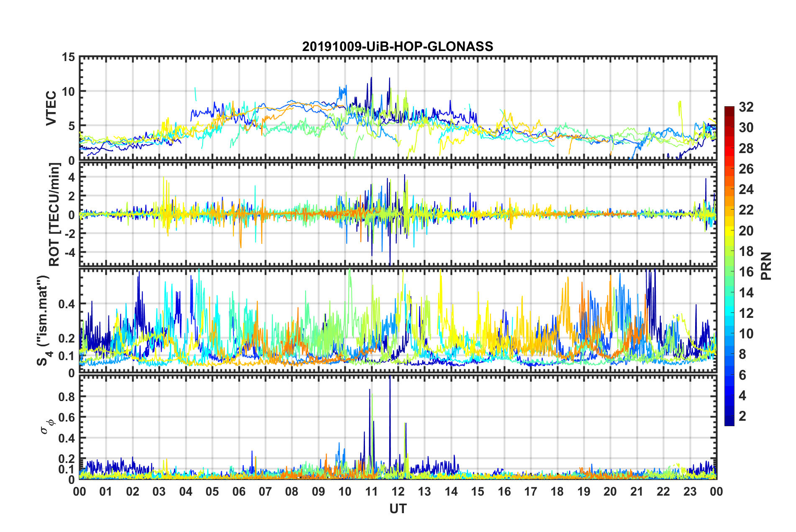Viewport: 796px width, 532px height.
Task: Click the "8" tick label on the PRN colorbar
Action: click(742, 354)
